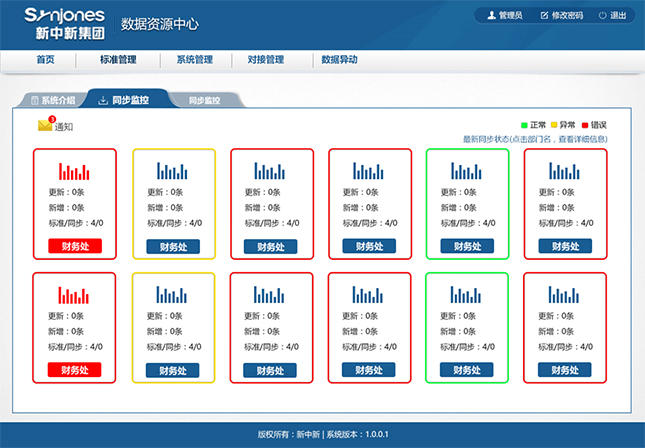Viewport: 645px width, 448px height.
Task: Click red bar chart in bottom-left card
Action: [74, 294]
